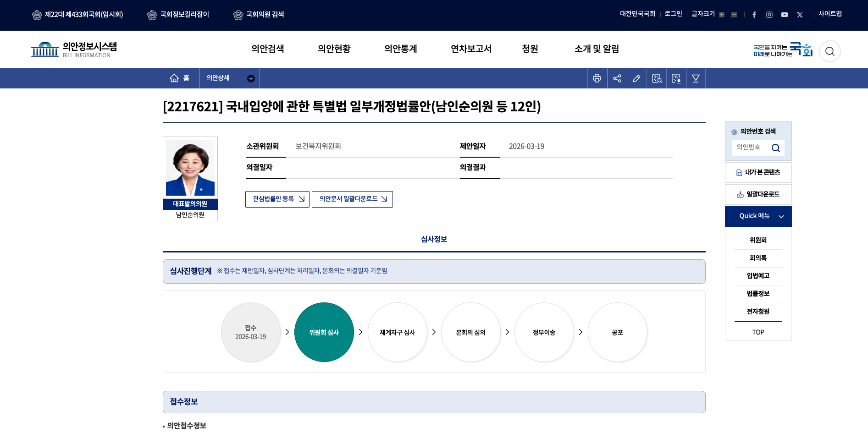Click the 관심법률안 등록 button
Screen dimensions: 868x433
pyautogui.click(x=277, y=199)
